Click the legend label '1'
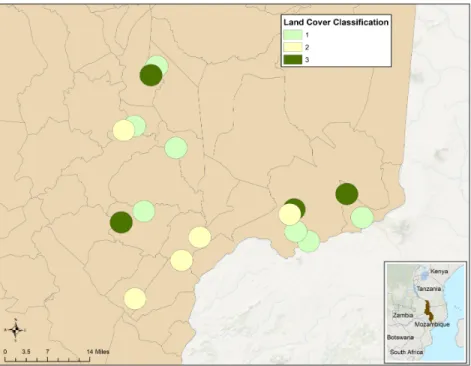471x366 pixels. [307, 35]
